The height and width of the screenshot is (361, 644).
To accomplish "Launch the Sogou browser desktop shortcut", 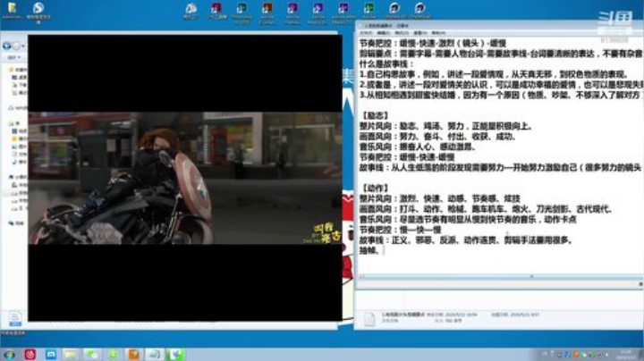I will coord(38,12).
